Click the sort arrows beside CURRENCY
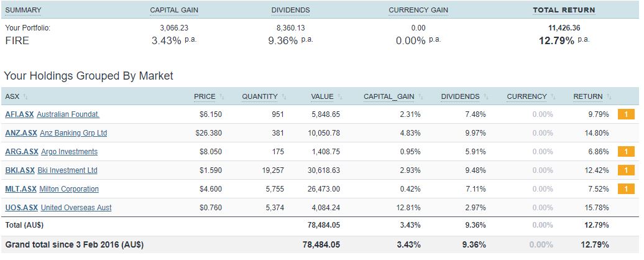This screenshot has width=644, height=260. pos(553,97)
